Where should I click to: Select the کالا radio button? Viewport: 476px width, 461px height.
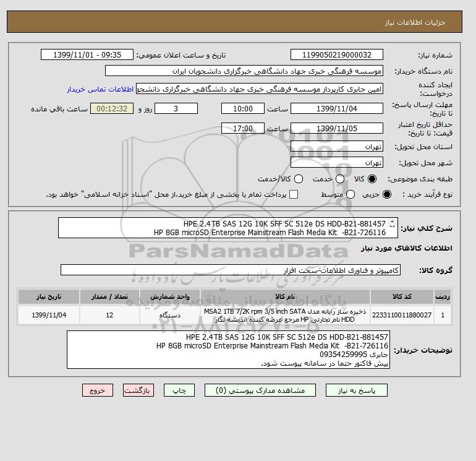coord(372,179)
